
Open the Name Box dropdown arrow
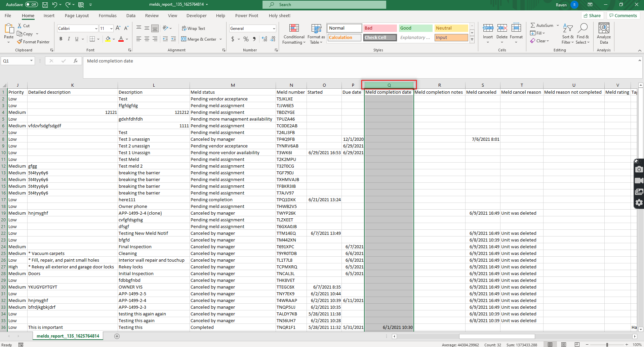coord(31,61)
